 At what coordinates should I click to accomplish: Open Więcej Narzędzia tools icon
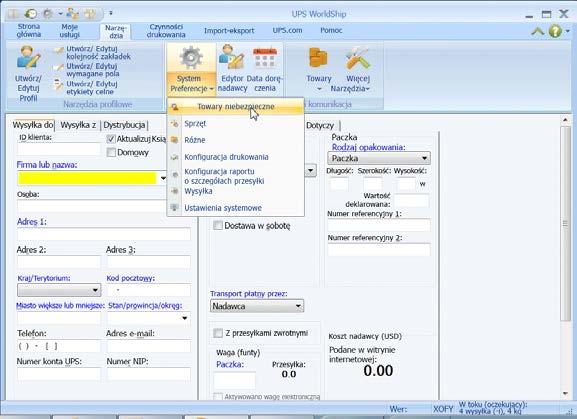click(357, 58)
